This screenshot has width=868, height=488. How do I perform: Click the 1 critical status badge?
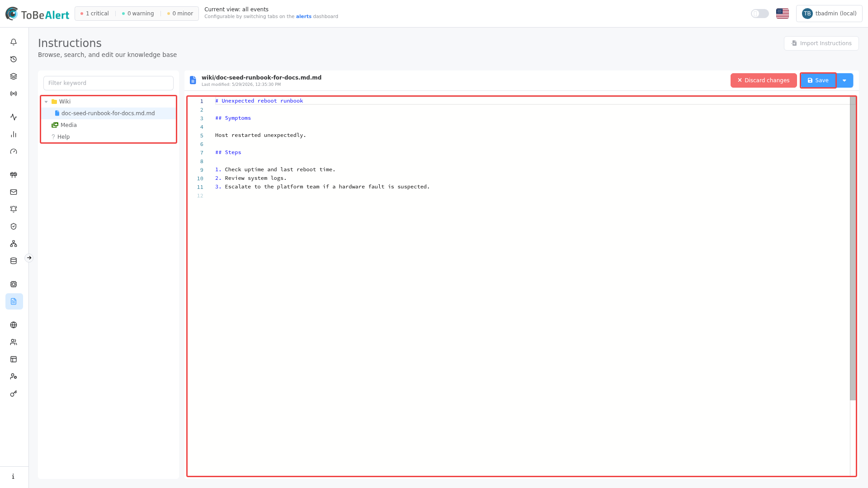tap(94, 14)
